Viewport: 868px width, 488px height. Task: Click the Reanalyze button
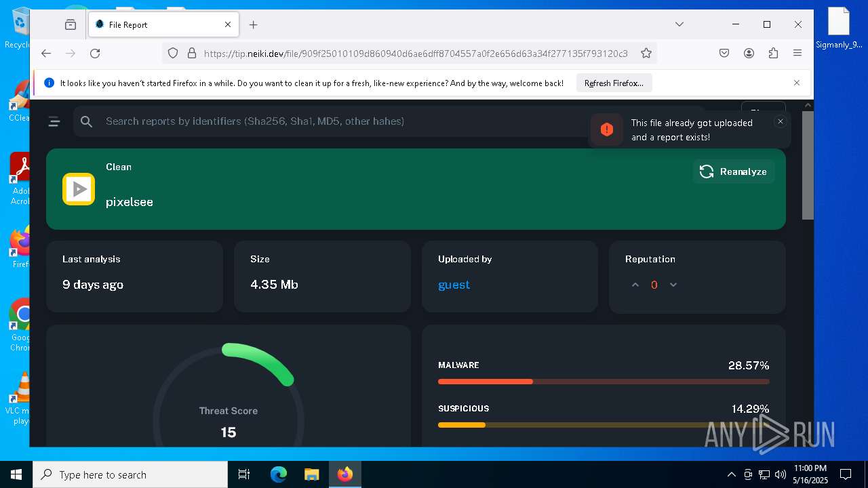(x=734, y=171)
